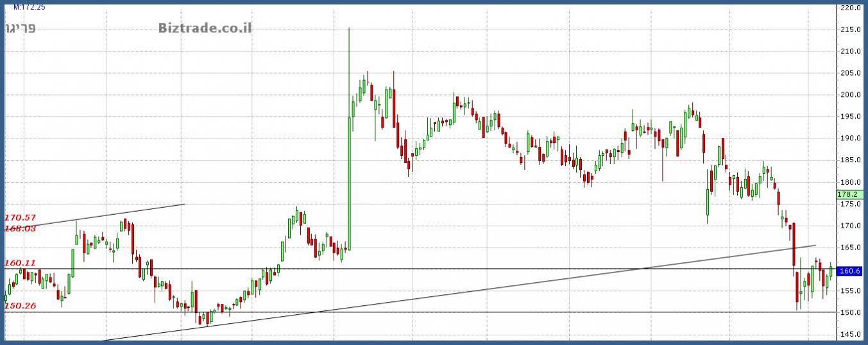The image size is (868, 345).
Task: Click the 185.0 price axis label
Action: point(849,160)
